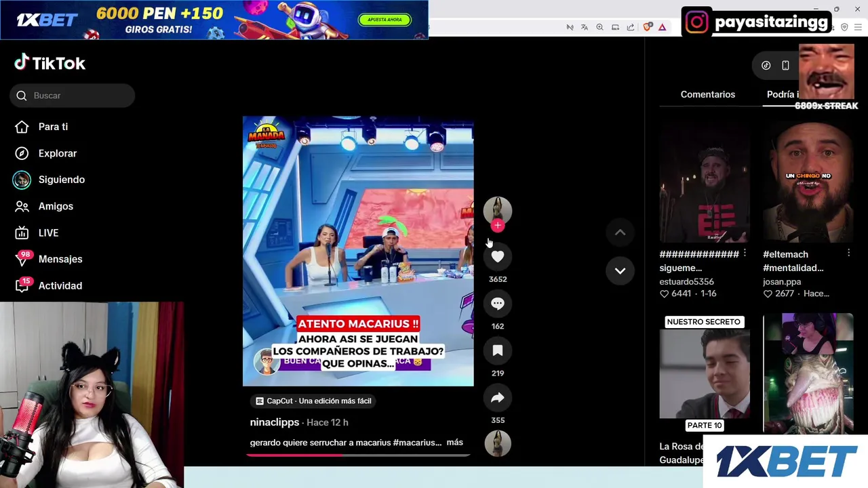
Task: Open estuardo5356 video thumbnail
Action: point(705,182)
